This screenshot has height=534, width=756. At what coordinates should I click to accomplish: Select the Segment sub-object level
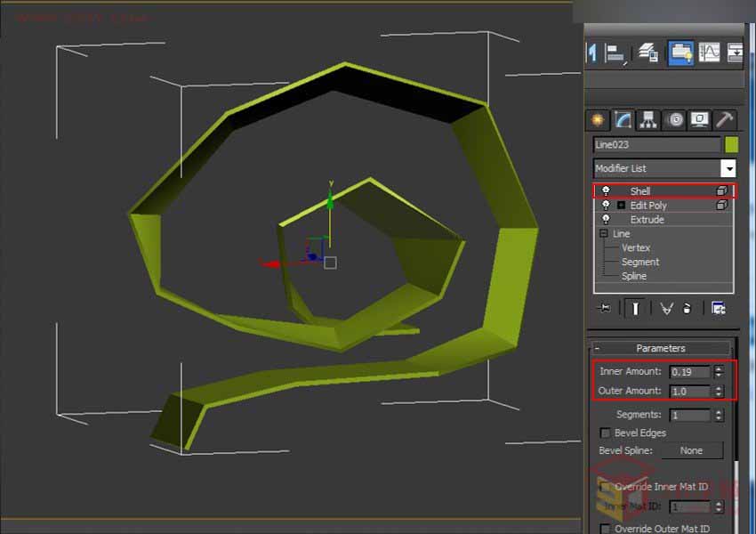[639, 262]
